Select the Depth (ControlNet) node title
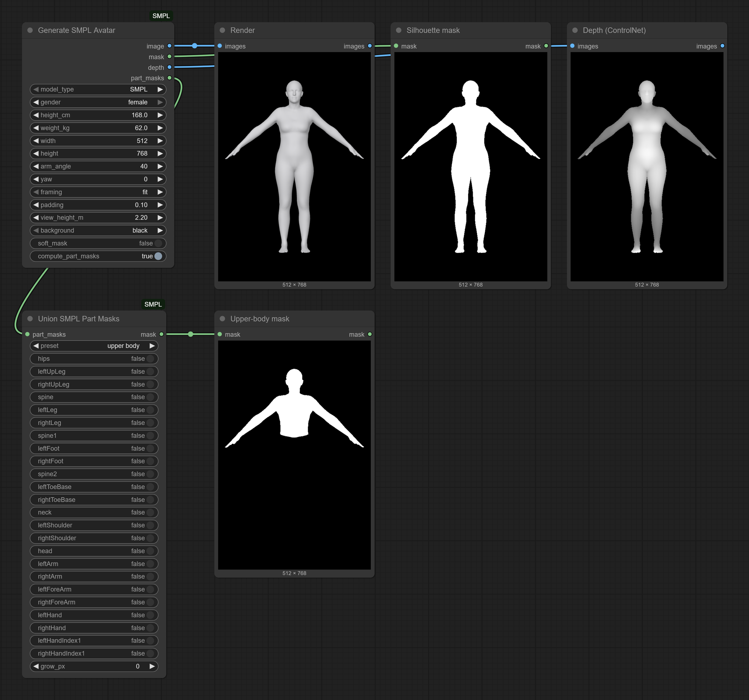Screen dimensions: 749x700 614,30
